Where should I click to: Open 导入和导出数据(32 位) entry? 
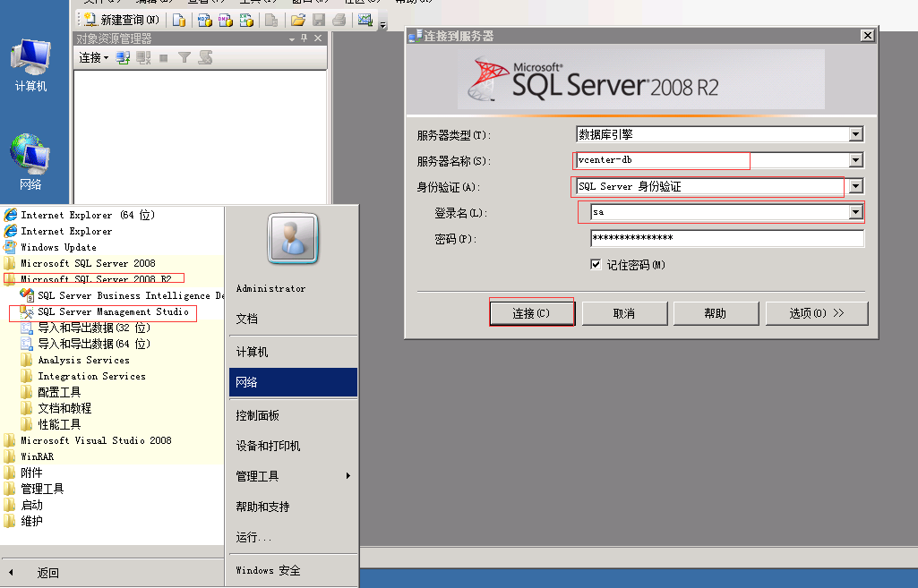(x=86, y=328)
